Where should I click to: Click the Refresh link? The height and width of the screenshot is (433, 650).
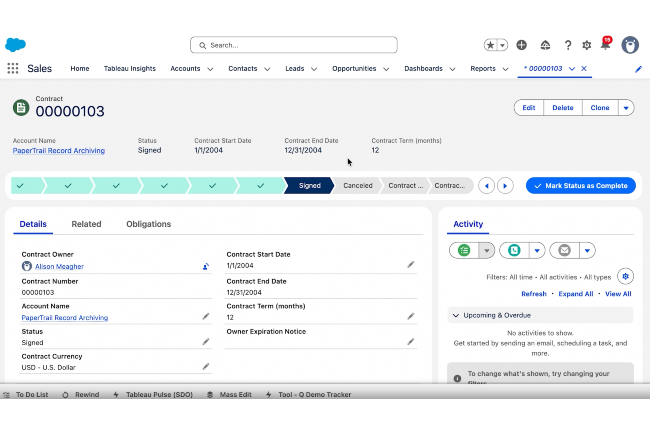tap(534, 294)
